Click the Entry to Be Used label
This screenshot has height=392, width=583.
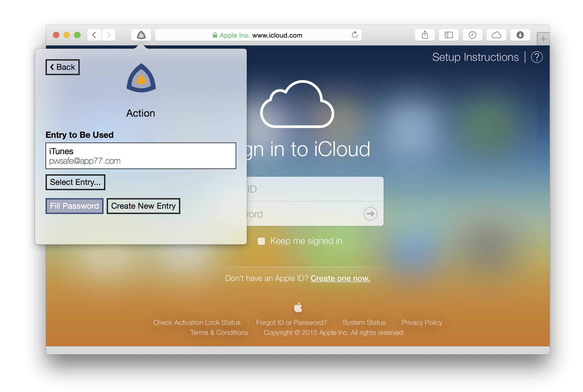[x=80, y=135]
